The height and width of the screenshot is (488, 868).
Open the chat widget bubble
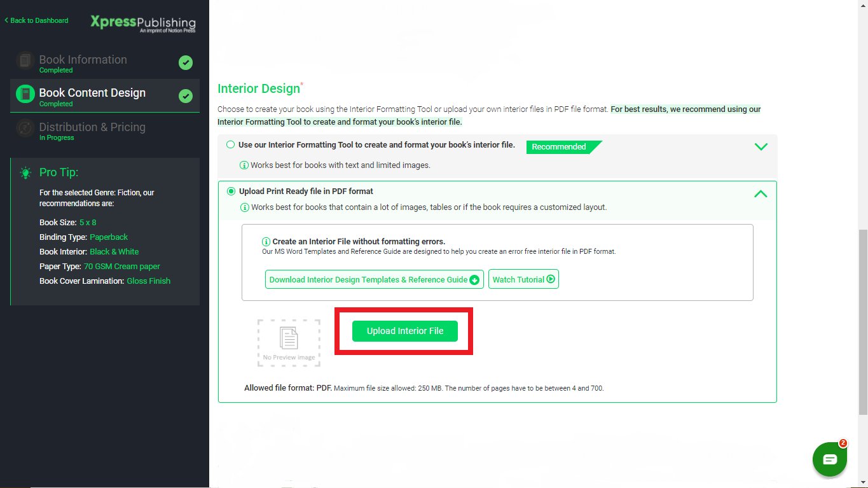coord(830,459)
